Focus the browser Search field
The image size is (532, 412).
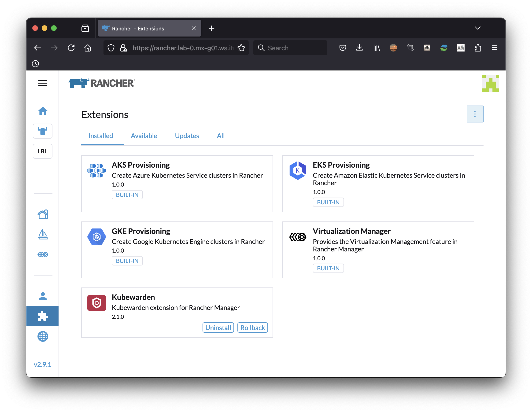290,48
